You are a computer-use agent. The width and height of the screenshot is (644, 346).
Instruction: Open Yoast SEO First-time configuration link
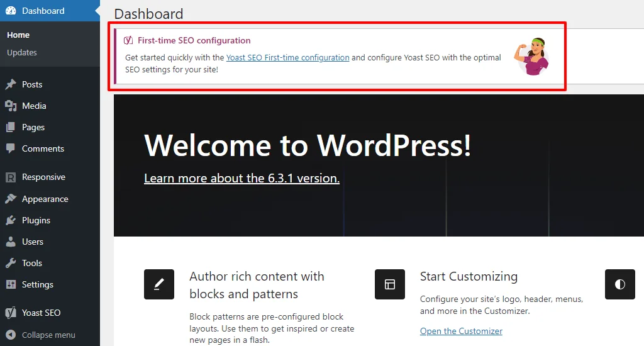click(287, 57)
